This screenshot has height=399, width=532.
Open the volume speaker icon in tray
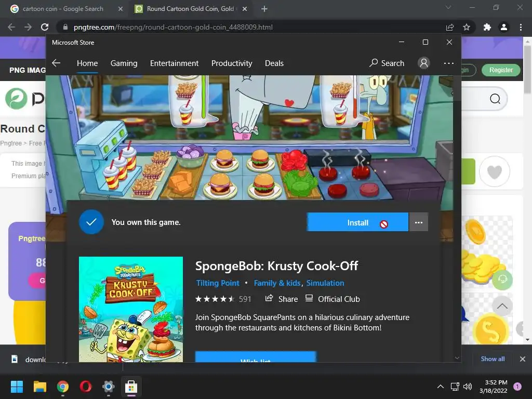[468, 387]
